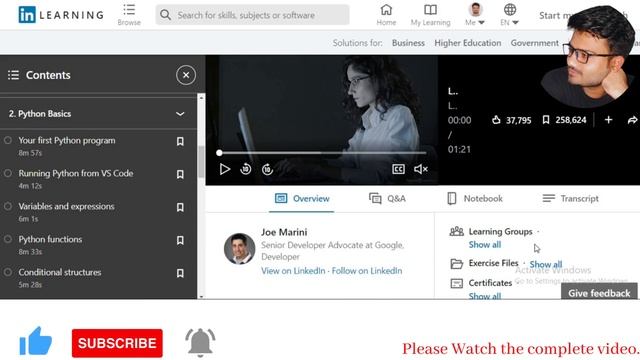Switch to the Notebook tab
This screenshot has width=640, height=360.
pos(475,199)
